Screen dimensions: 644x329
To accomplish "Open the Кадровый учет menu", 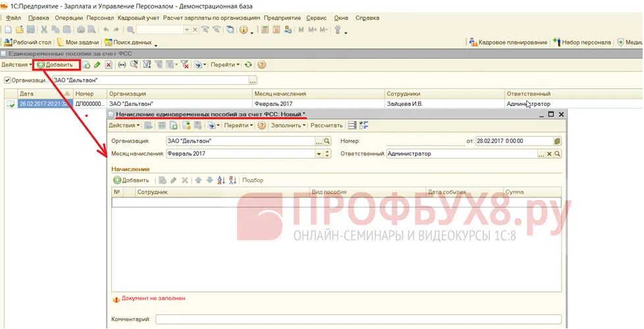I will tap(139, 18).
